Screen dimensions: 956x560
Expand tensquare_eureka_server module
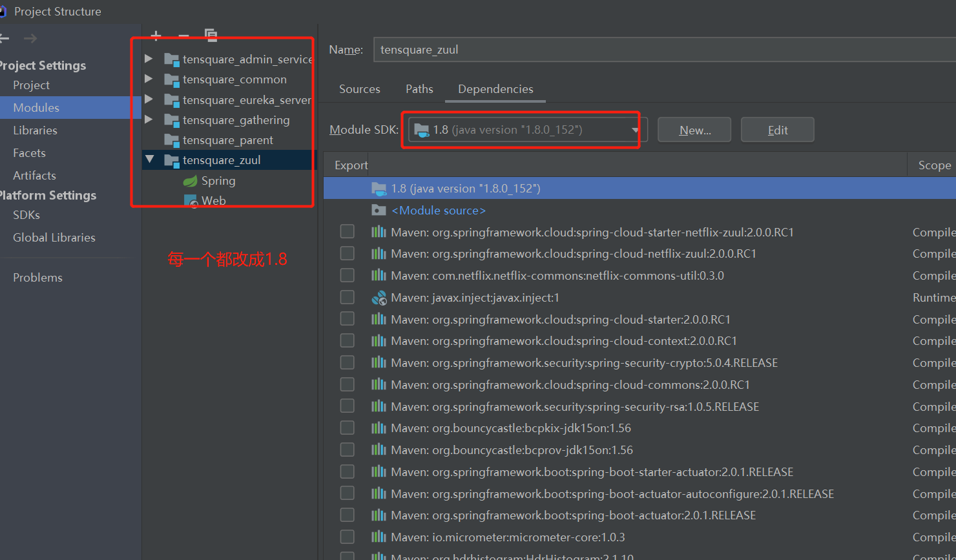click(149, 99)
